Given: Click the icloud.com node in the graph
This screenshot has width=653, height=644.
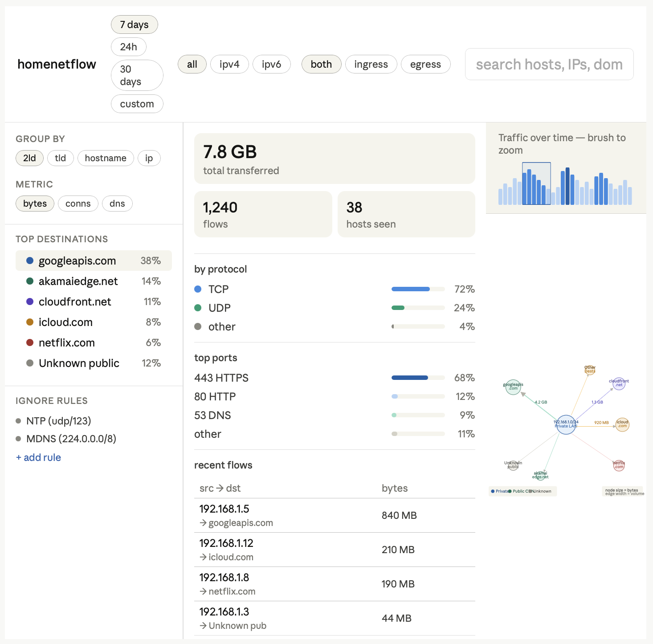Looking at the screenshot, I should (x=622, y=425).
